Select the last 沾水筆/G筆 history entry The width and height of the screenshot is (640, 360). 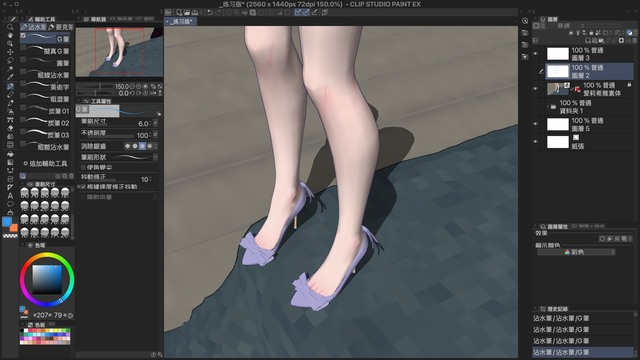pos(582,352)
